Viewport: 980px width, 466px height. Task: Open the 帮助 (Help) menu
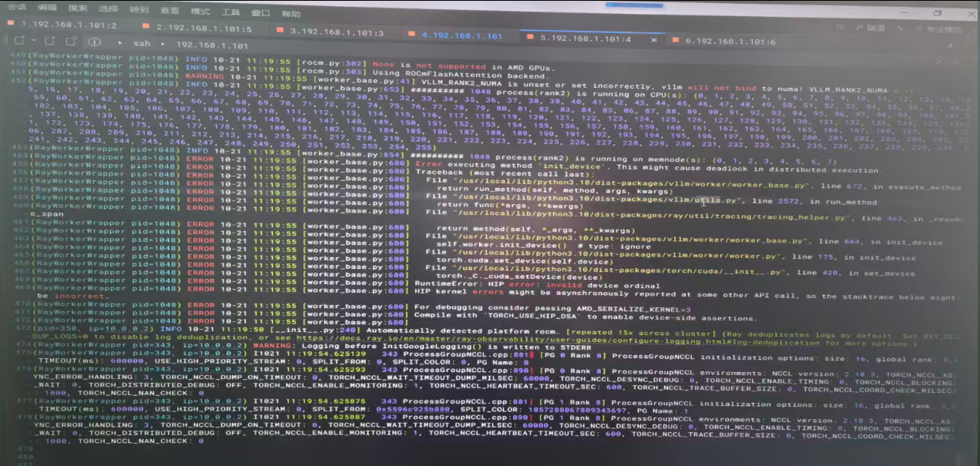[290, 14]
